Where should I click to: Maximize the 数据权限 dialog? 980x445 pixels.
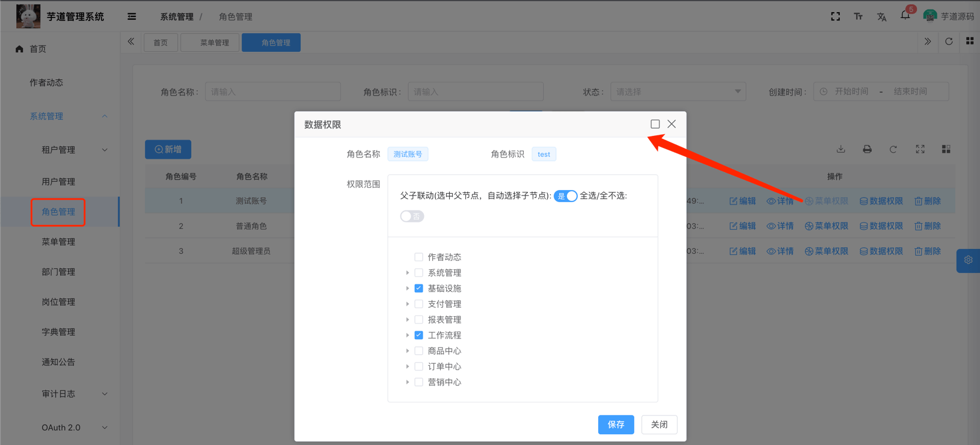[655, 124]
